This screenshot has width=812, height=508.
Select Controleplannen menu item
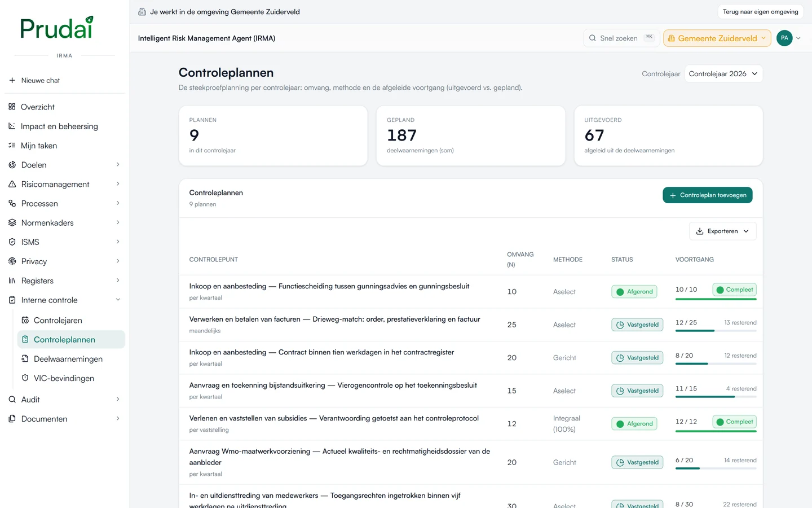point(71,339)
